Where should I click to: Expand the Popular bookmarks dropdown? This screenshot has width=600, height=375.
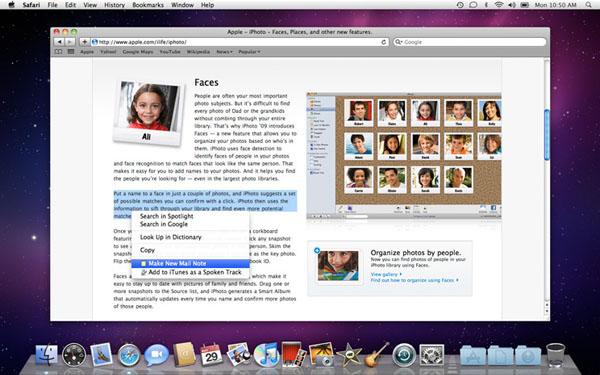[x=249, y=52]
